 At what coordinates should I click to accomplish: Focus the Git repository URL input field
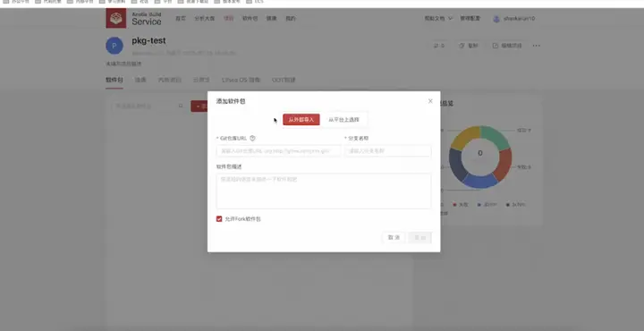click(278, 150)
